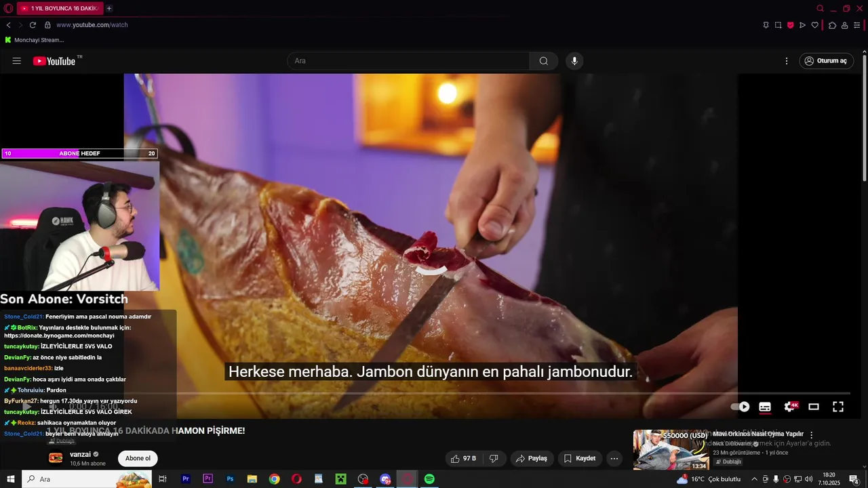The height and width of the screenshot is (488, 868).
Task: Open the Windows Start menu
Action: point(10,479)
